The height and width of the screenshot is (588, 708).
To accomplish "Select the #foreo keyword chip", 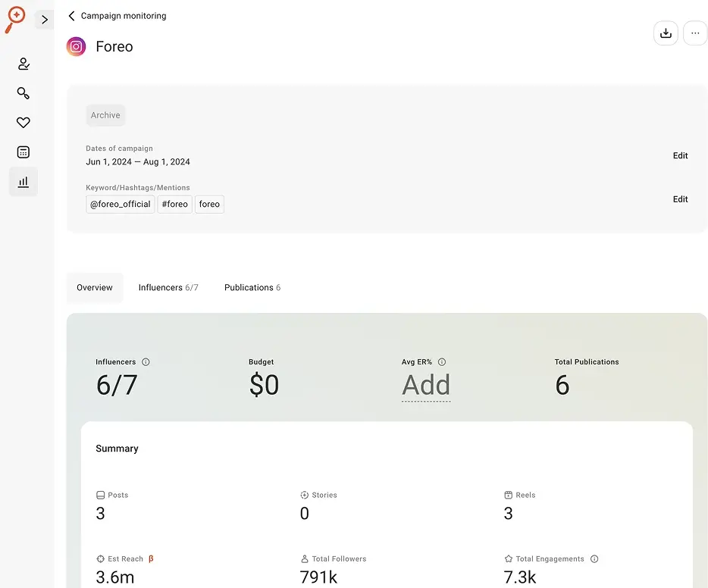I will pyautogui.click(x=174, y=204).
